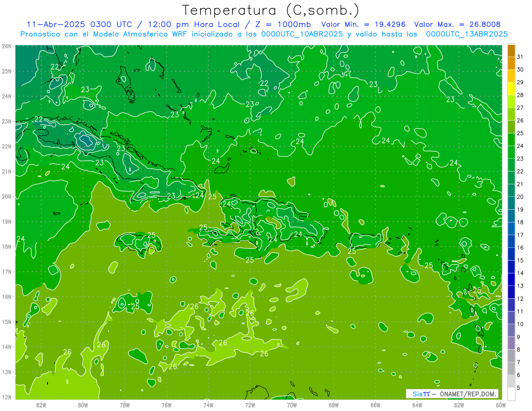Pick the olive-green swatch between 25 and 26

click(x=511, y=127)
